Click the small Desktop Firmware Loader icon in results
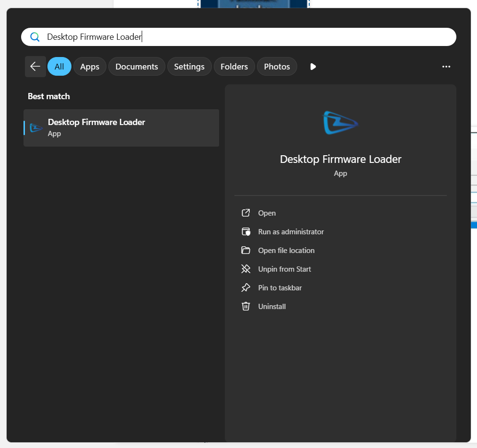This screenshot has width=477, height=448. (36, 128)
